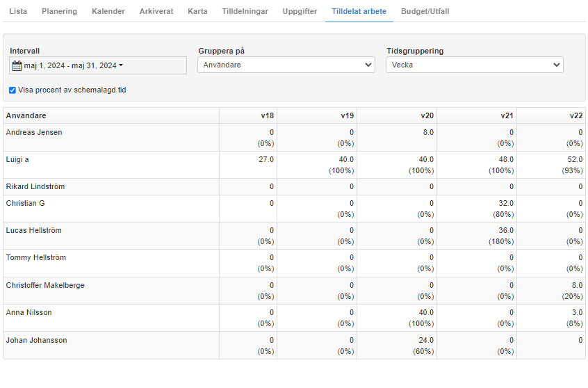The height and width of the screenshot is (388, 588).
Task: Open the Tidsgruppering dropdown
Action: pyautogui.click(x=475, y=65)
